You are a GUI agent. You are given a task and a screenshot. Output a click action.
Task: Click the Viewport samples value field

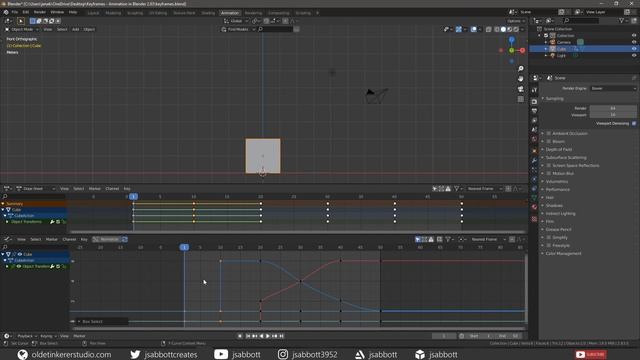613,115
